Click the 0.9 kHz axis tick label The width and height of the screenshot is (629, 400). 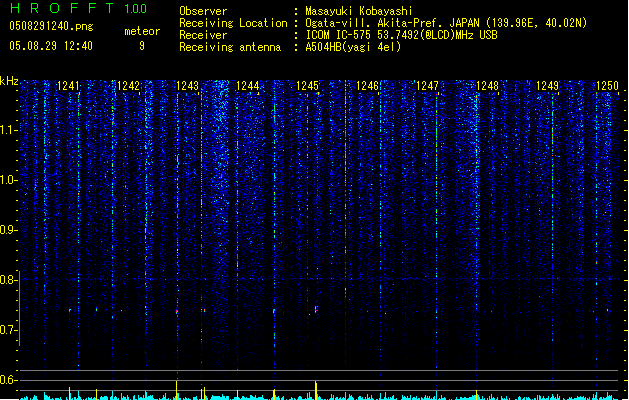[9, 230]
